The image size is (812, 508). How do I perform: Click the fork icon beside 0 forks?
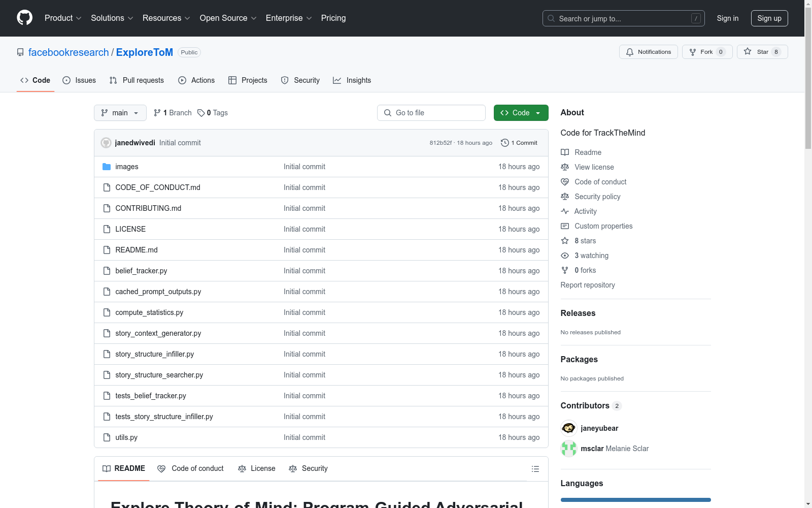point(565,270)
